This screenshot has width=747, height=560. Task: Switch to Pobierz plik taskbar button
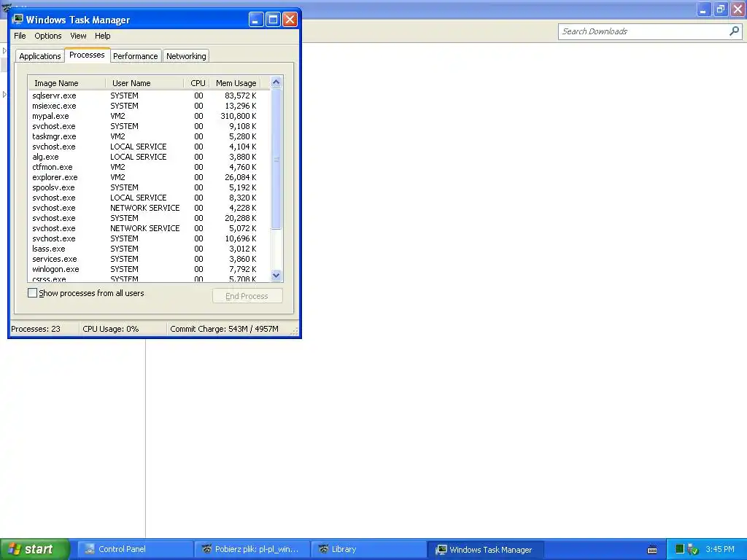click(252, 549)
